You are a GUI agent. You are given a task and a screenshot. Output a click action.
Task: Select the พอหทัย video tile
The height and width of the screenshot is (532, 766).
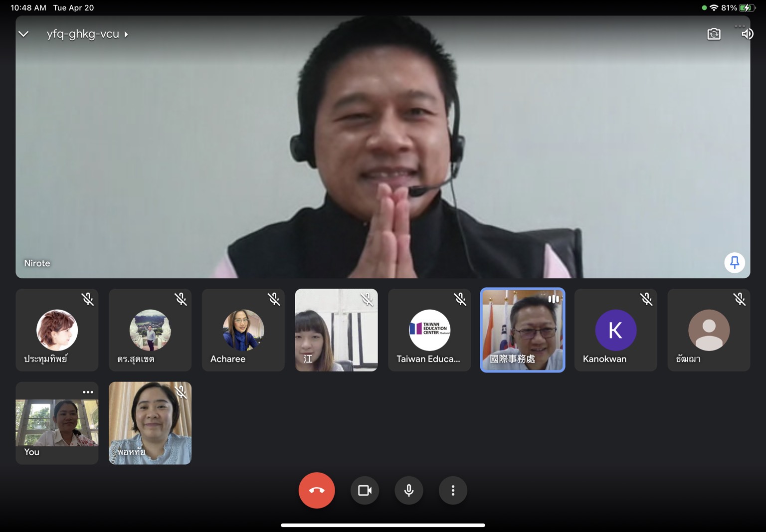(x=150, y=423)
